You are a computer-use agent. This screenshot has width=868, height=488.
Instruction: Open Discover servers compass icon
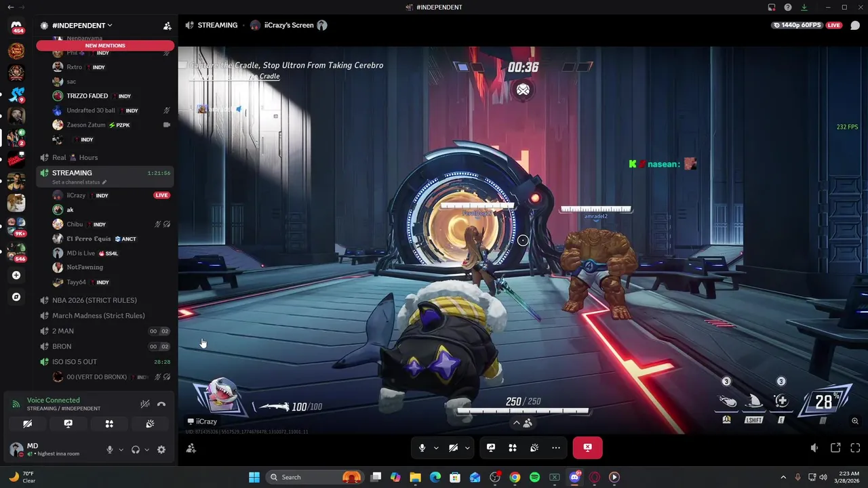16,297
